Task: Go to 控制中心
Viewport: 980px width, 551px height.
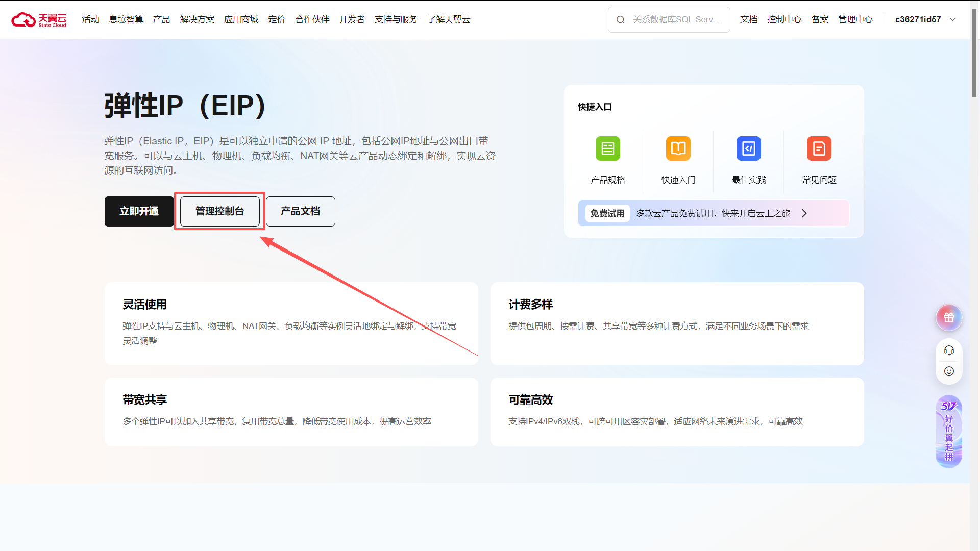Action: pyautogui.click(x=785, y=19)
